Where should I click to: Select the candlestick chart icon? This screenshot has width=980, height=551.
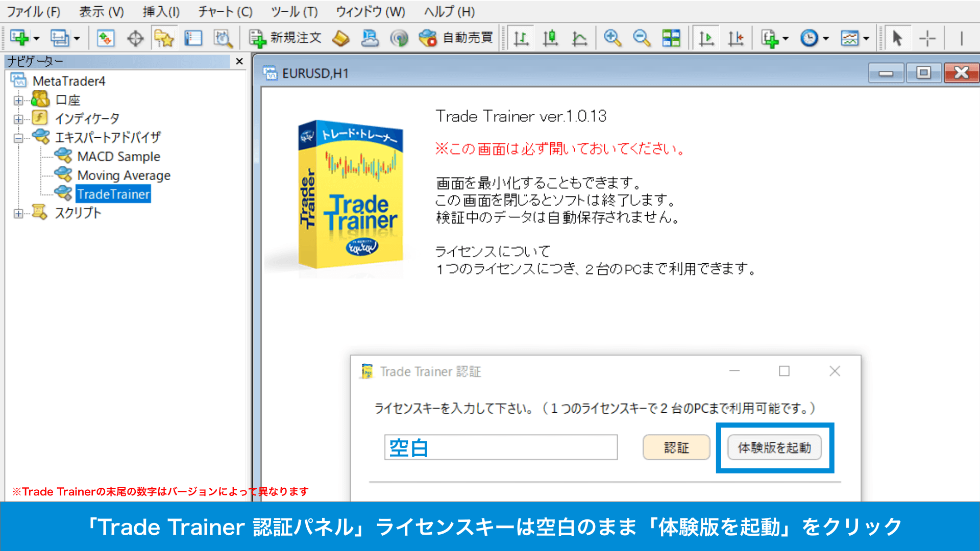pyautogui.click(x=551, y=37)
